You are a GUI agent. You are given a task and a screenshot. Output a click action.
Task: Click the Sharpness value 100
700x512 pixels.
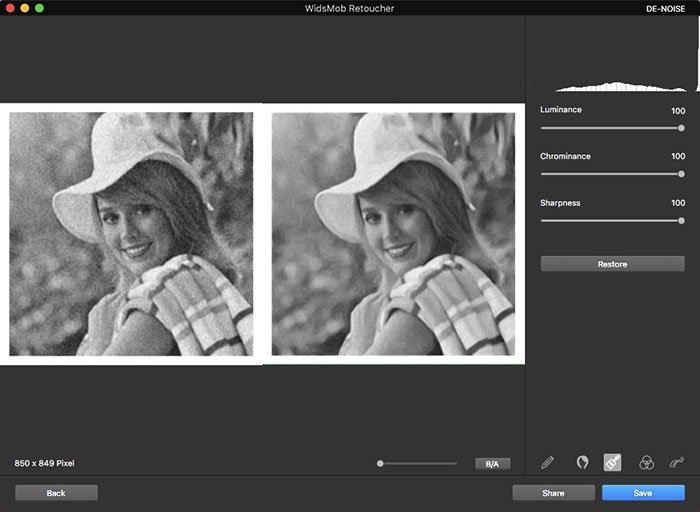[x=678, y=203]
